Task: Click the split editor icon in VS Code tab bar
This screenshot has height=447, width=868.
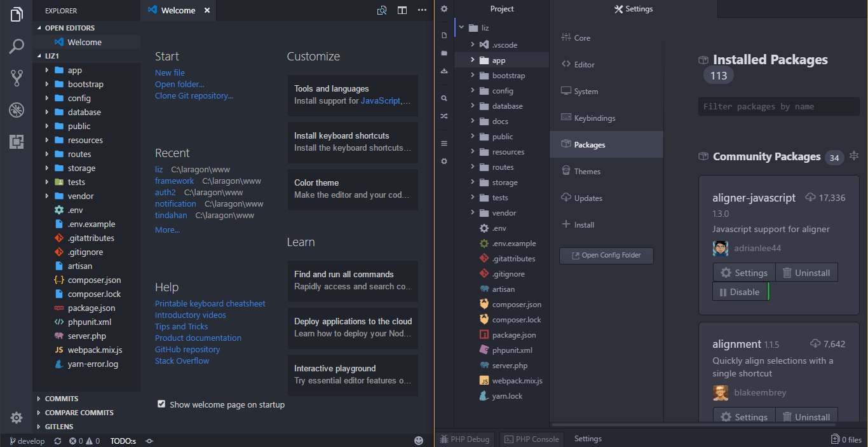Action: click(402, 10)
